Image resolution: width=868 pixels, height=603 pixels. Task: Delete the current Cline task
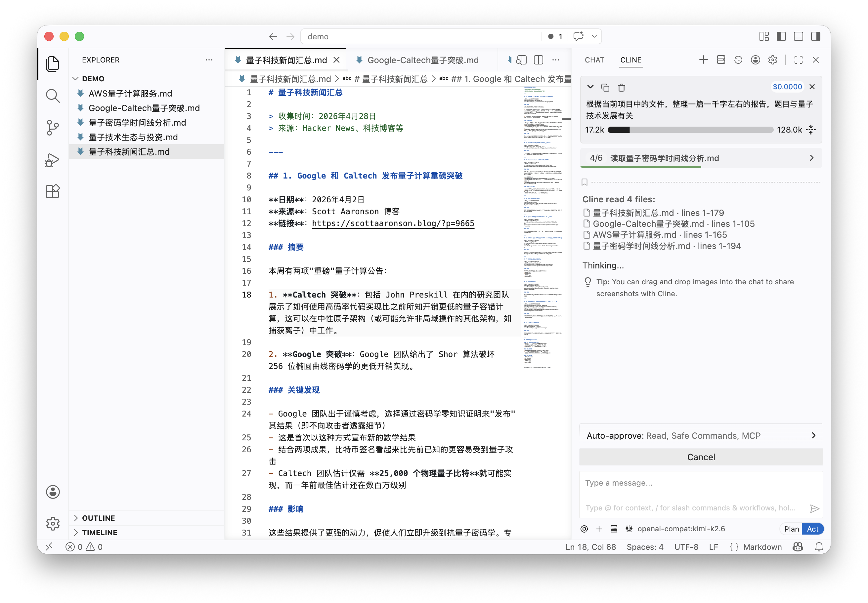pos(622,87)
